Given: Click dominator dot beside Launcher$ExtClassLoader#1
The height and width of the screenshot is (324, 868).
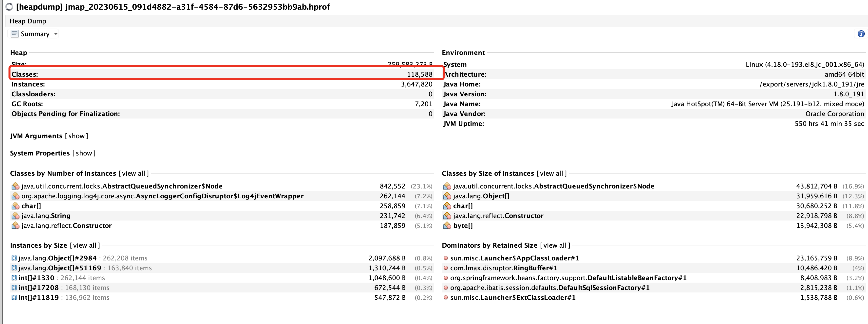Looking at the screenshot, I should pyautogui.click(x=446, y=297).
